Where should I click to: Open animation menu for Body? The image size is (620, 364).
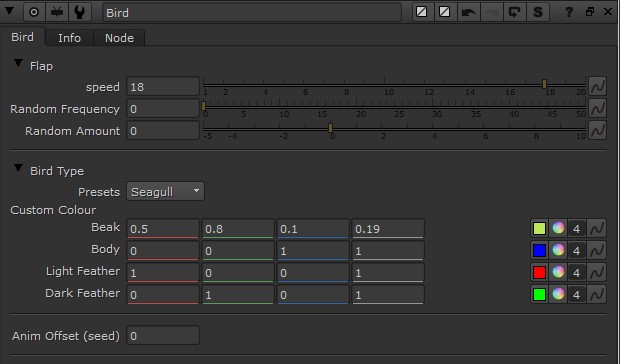coord(596,251)
